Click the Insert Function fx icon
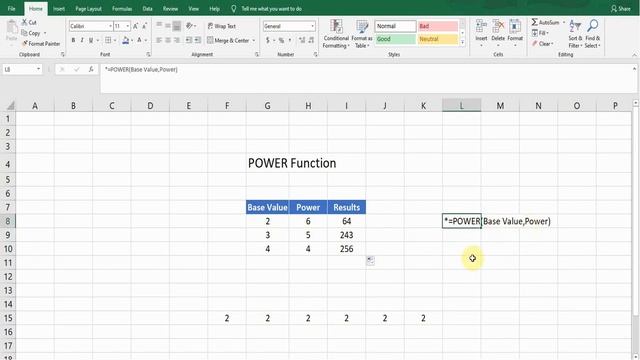The width and height of the screenshot is (640, 360). 91,69
